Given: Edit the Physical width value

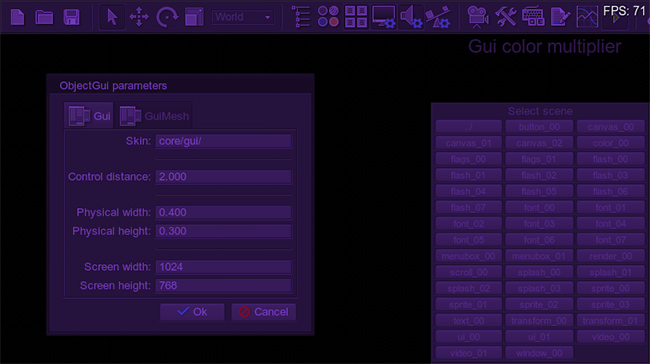Looking at the screenshot, I should point(224,212).
